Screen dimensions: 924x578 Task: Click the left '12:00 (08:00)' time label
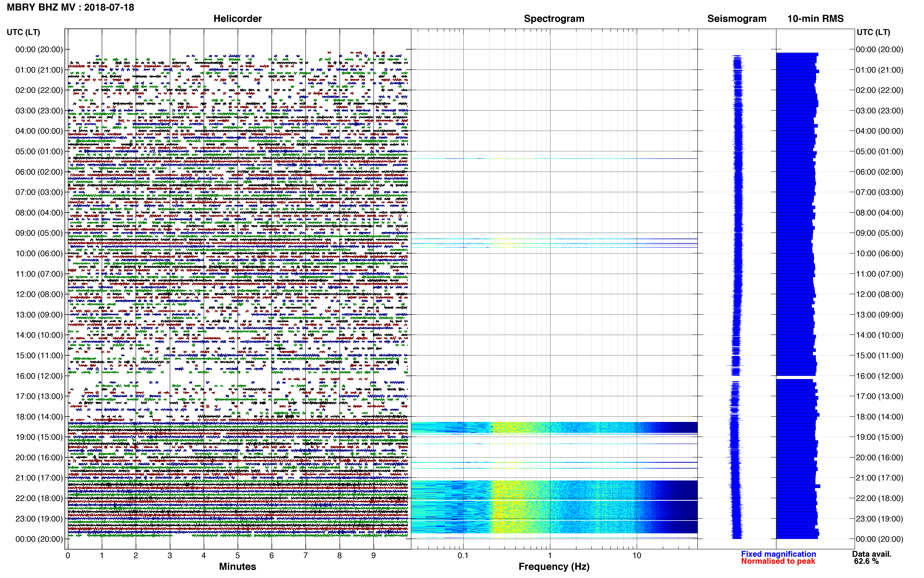pyautogui.click(x=39, y=294)
